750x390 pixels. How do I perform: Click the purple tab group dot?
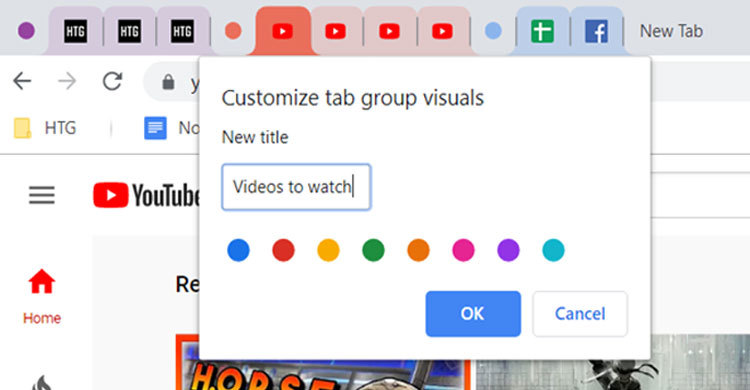(26, 31)
